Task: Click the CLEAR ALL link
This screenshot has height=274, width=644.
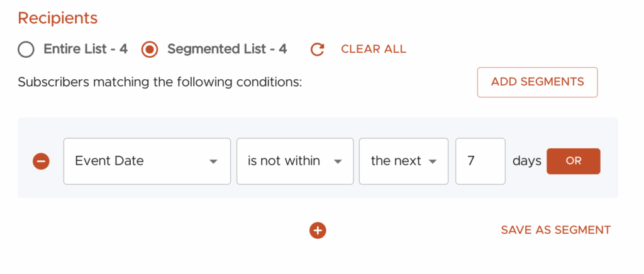Action: pos(374,49)
